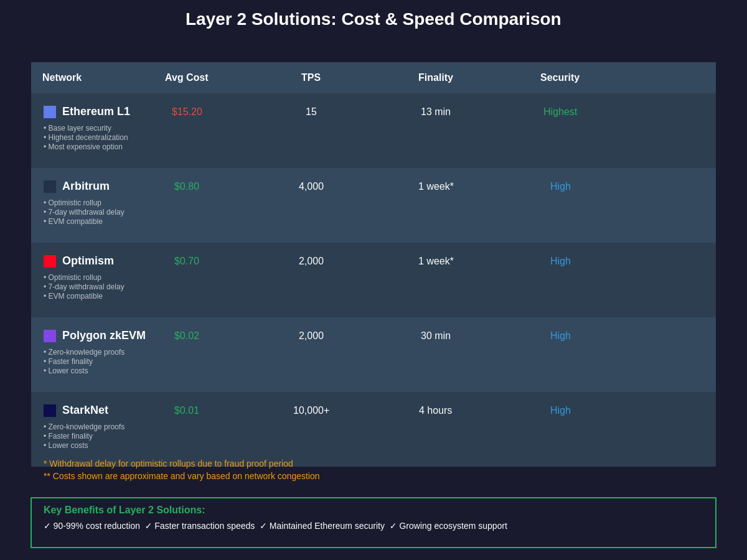Click the 4 hours finality value

click(x=436, y=411)
